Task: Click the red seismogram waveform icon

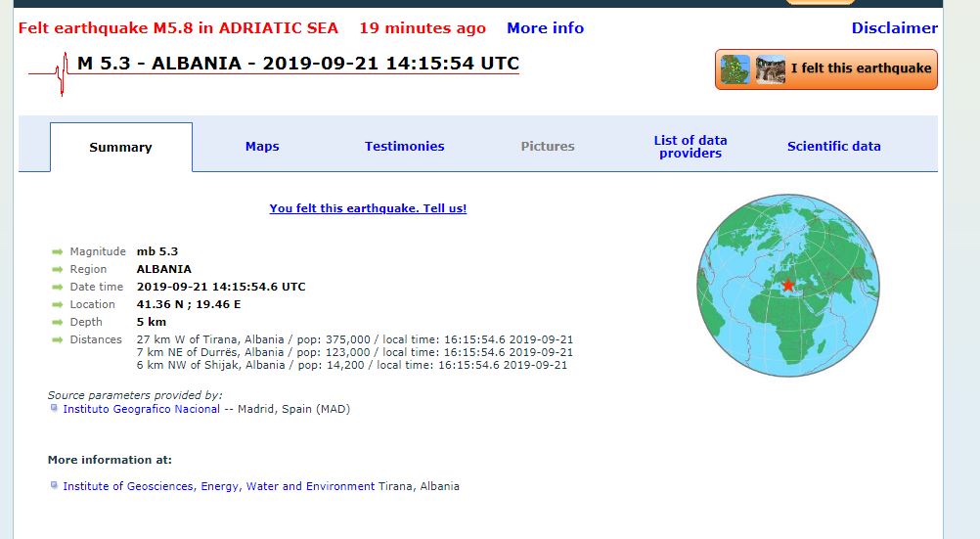Action: tap(51, 74)
